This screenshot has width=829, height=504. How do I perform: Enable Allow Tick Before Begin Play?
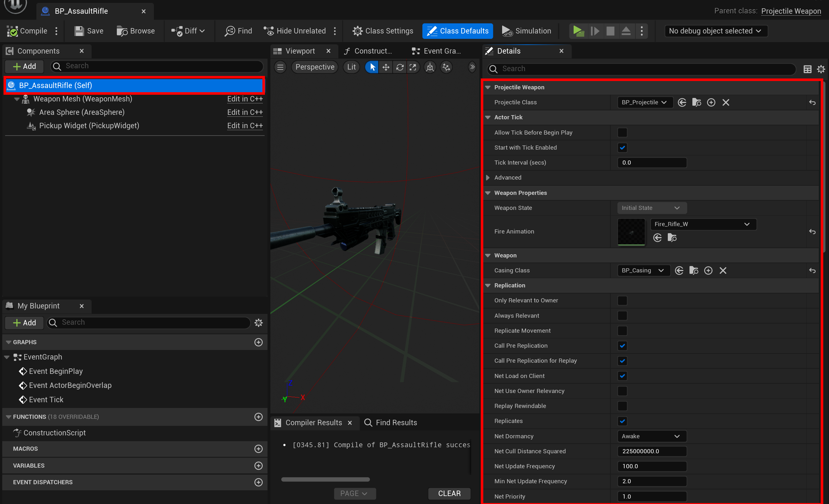point(622,132)
